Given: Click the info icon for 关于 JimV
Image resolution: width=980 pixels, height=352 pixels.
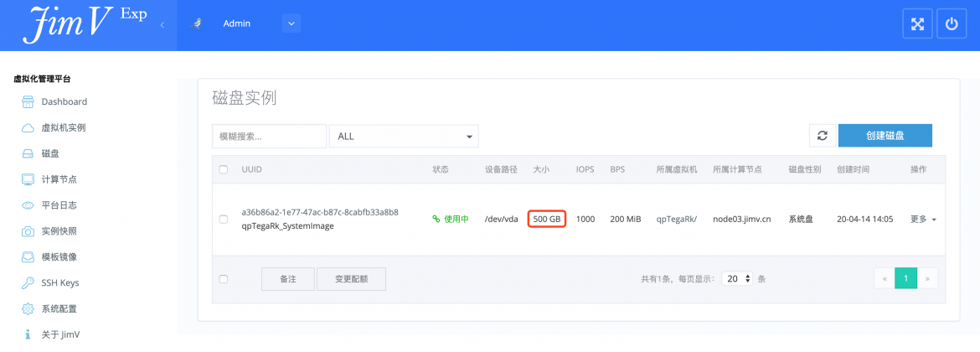Looking at the screenshot, I should pos(28,334).
